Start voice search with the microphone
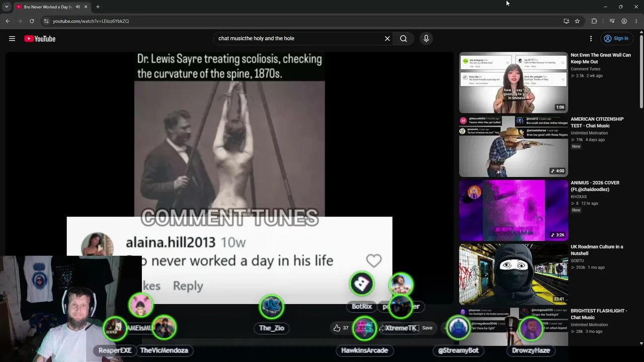The image size is (644, 362). pos(426,39)
